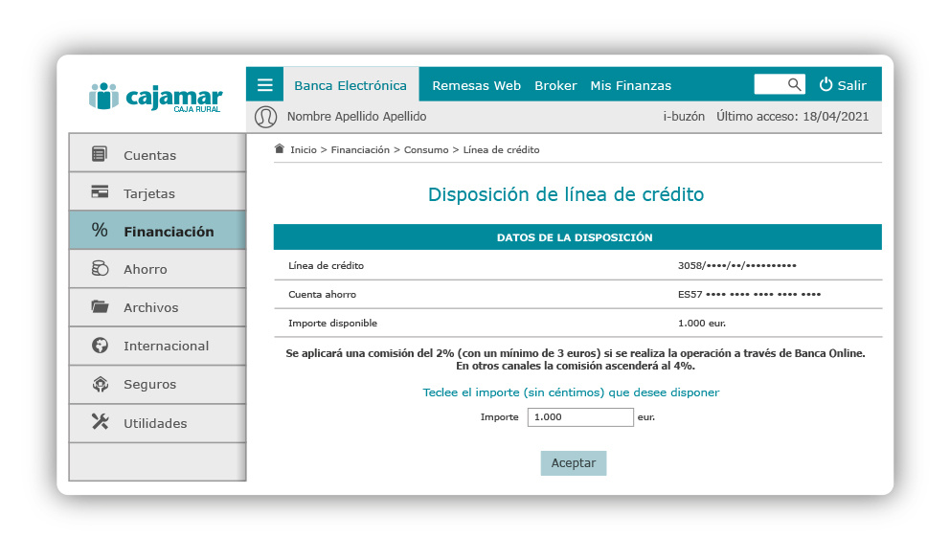Select Utilidades in the sidebar menu
This screenshot has height=560, width=950.
click(157, 422)
